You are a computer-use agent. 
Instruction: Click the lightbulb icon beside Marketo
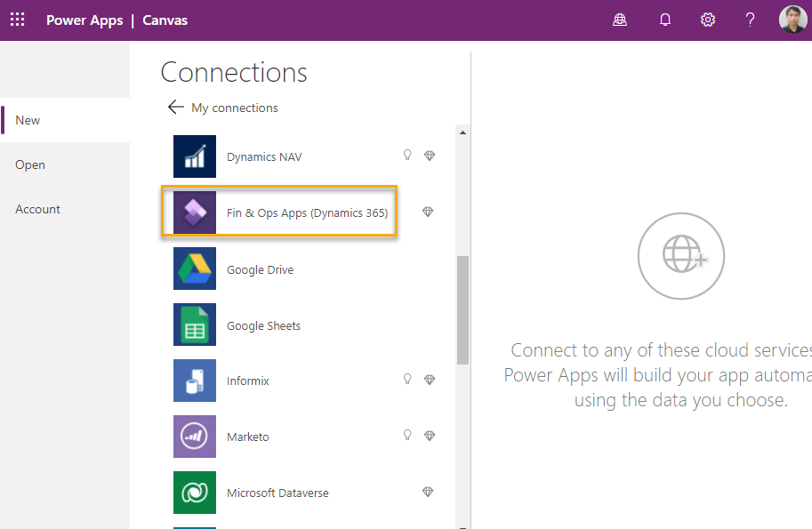(407, 435)
